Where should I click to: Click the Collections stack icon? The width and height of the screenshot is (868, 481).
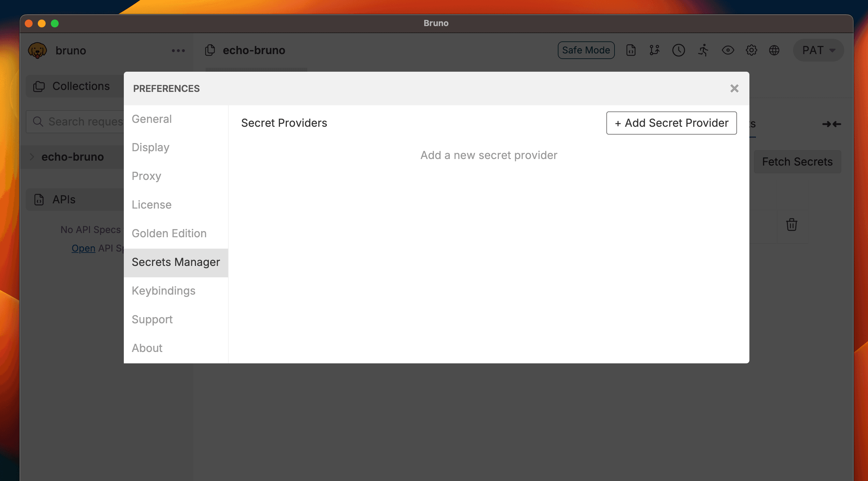point(39,86)
